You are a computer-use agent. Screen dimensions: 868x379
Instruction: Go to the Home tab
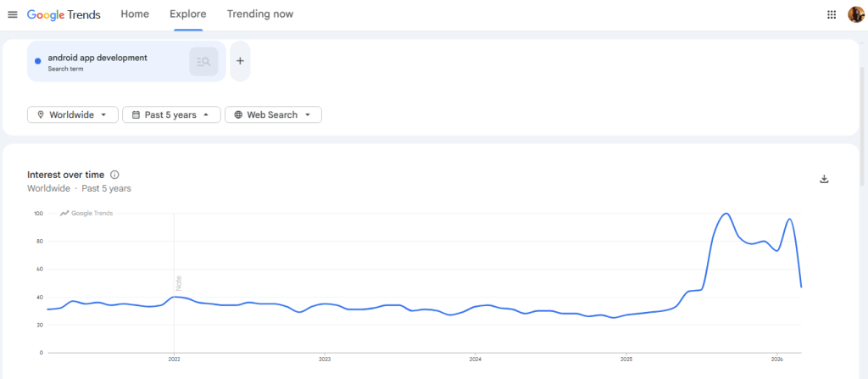tap(135, 14)
